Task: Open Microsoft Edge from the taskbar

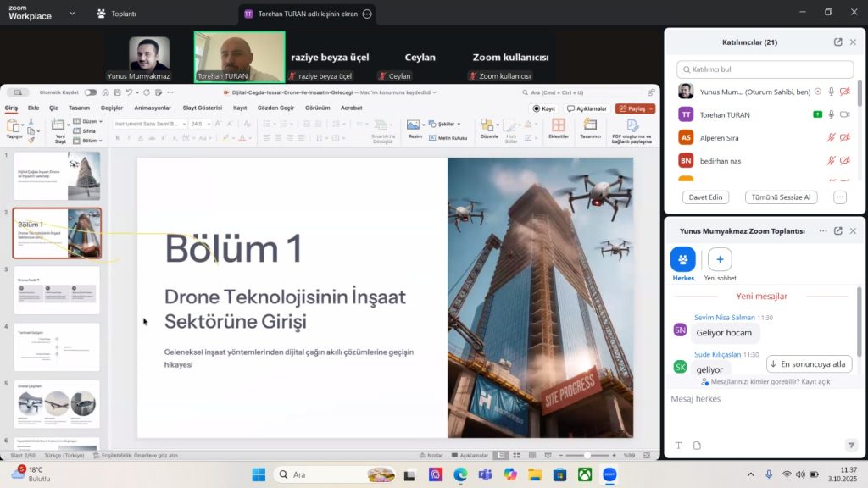Action: pyautogui.click(x=460, y=474)
